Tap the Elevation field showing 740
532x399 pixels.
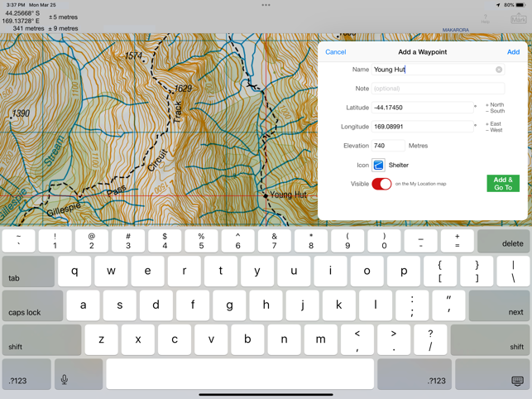388,146
